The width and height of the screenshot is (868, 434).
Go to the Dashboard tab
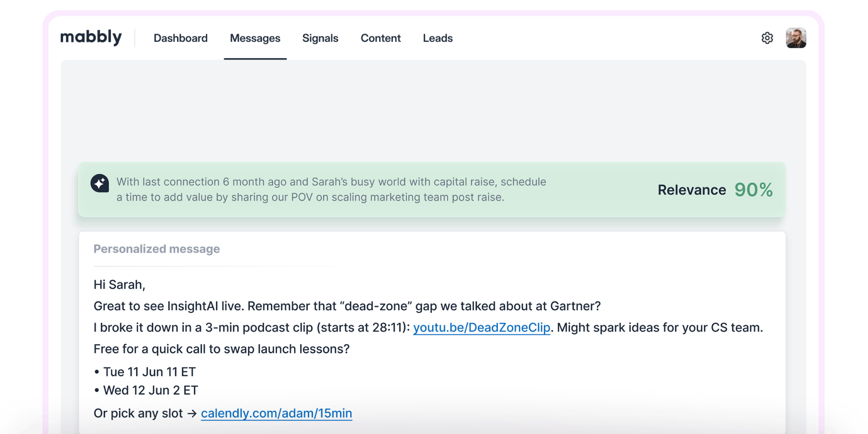180,38
